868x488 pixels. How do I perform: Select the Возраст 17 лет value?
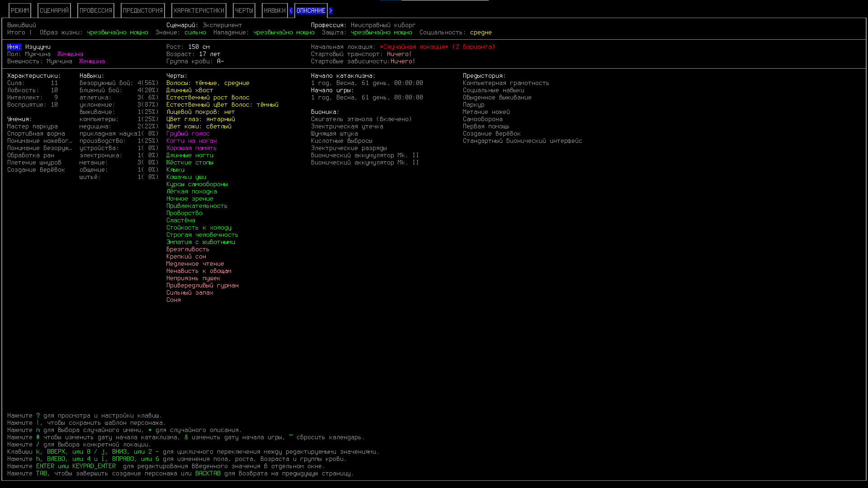click(x=210, y=54)
